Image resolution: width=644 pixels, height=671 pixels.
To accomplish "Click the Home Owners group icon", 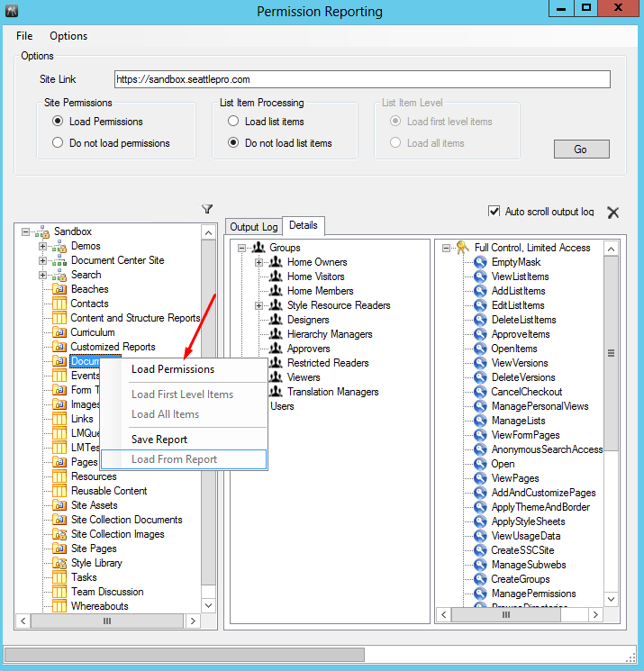I will pyautogui.click(x=276, y=262).
